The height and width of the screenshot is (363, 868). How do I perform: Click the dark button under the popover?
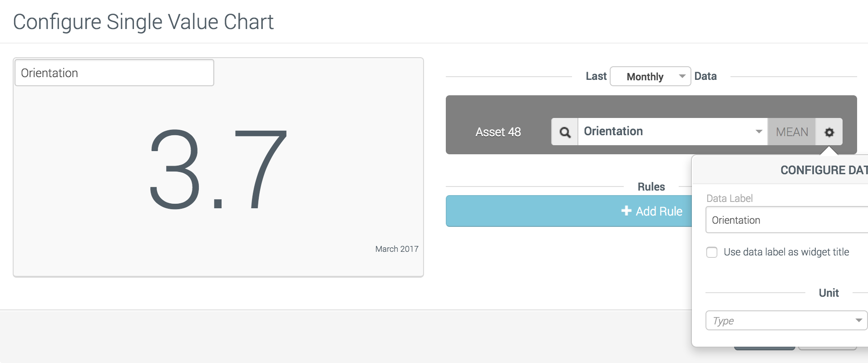click(x=764, y=348)
